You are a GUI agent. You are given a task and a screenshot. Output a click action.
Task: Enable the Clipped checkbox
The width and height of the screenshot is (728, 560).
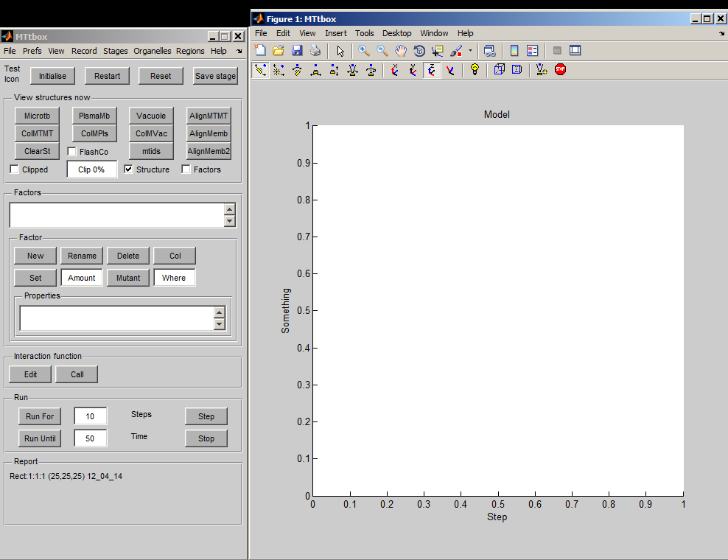(x=15, y=169)
